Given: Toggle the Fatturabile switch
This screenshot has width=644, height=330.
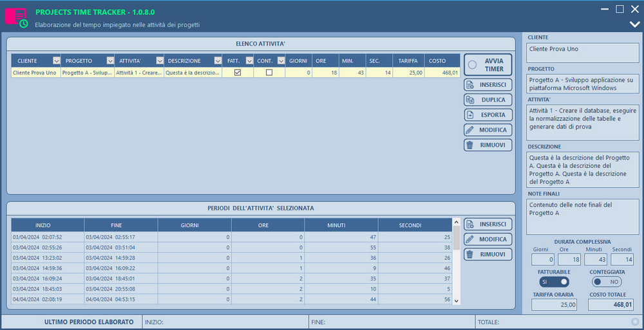Looking at the screenshot, I should point(554,282).
